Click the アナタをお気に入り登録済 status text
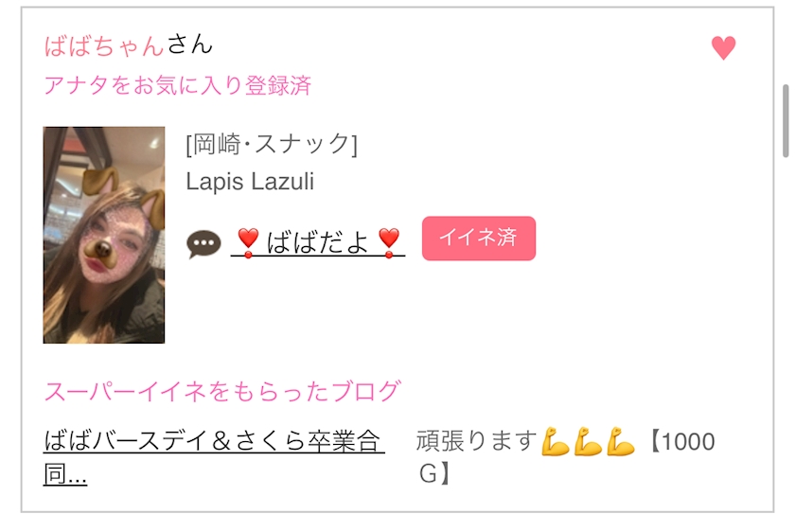 point(178,85)
